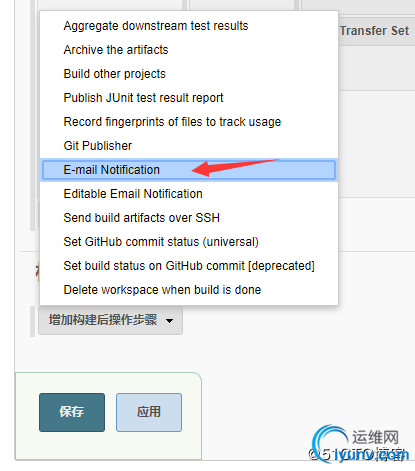
Task: Pick Set GitHub commit status (universal)
Action: [189, 242]
